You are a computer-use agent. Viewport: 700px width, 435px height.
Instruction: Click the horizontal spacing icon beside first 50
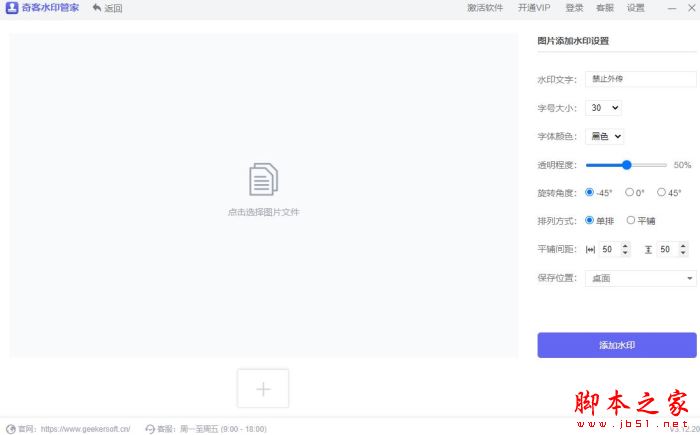[590, 250]
